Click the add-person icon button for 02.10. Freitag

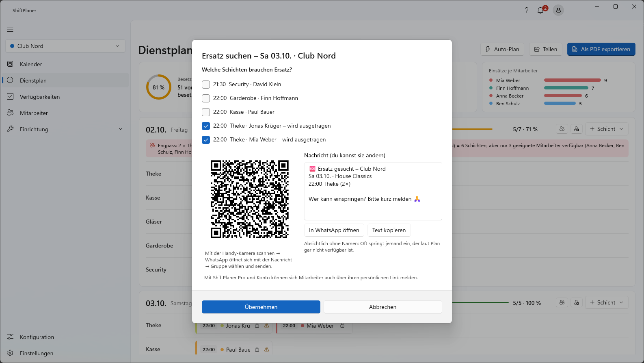(577, 129)
